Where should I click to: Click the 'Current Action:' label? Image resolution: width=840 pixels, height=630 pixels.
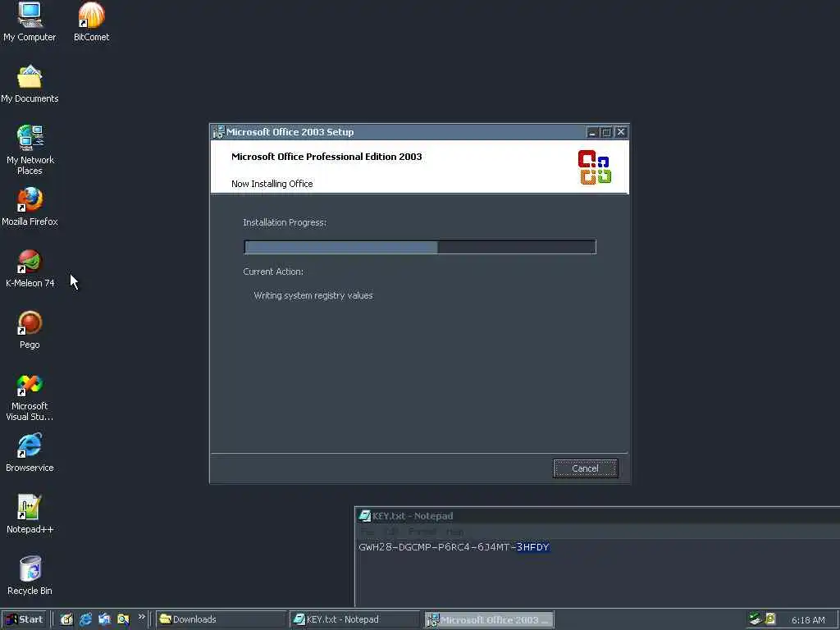point(273,272)
